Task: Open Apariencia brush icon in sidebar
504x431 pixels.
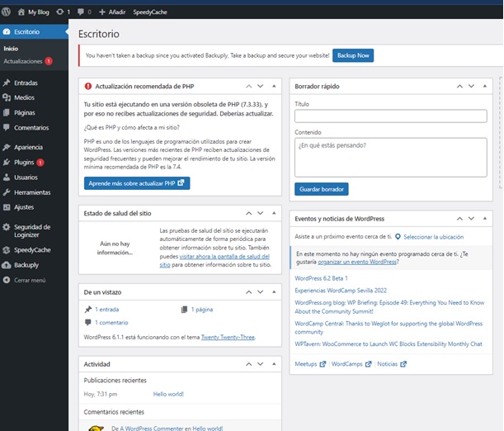Action: tap(7, 147)
